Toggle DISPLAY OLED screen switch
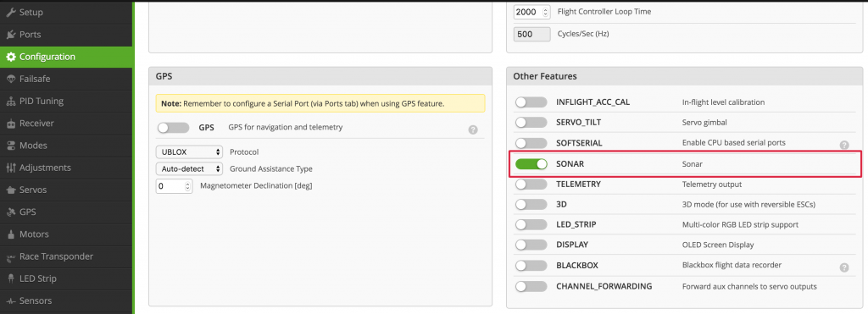This screenshot has width=868, height=314. (x=531, y=245)
